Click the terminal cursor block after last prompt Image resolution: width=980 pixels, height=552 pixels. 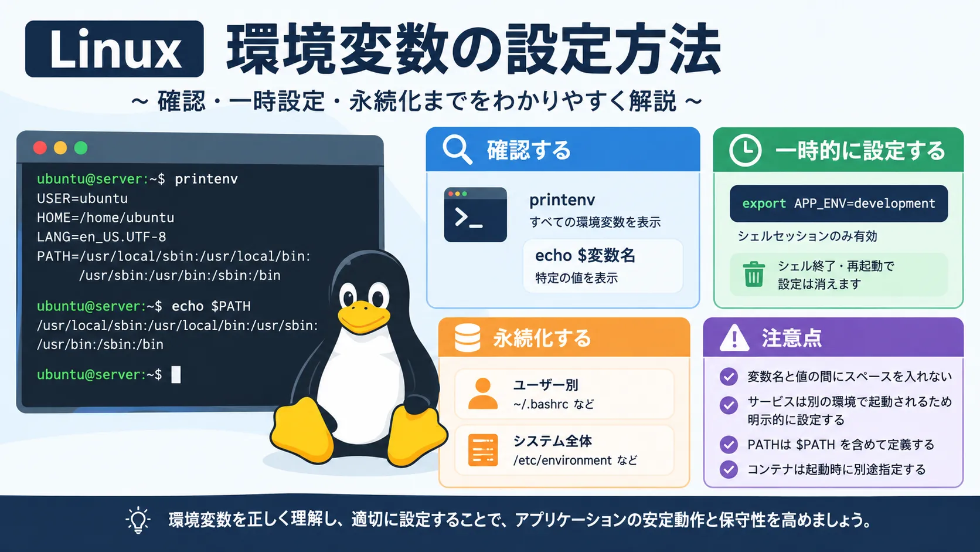[x=176, y=374]
